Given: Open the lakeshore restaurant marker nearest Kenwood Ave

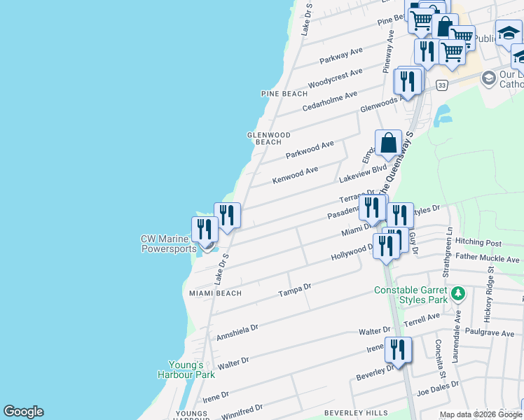Looking at the screenshot, I should [227, 217].
